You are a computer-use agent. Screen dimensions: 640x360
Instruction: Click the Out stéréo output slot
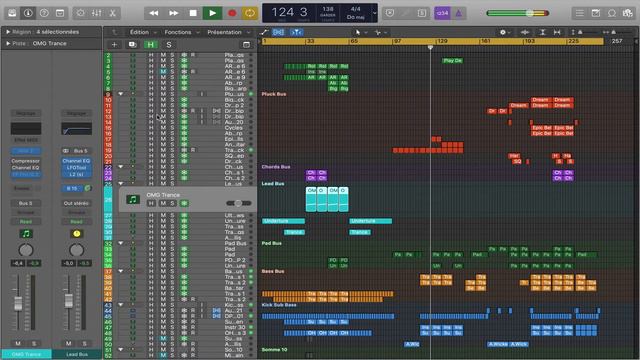76,203
